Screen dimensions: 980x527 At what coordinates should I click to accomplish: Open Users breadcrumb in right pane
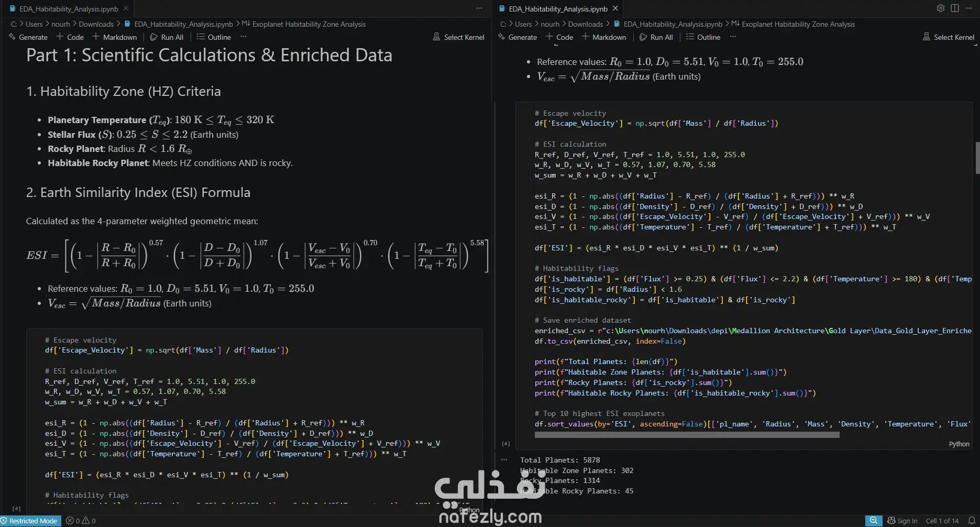pyautogui.click(x=523, y=24)
